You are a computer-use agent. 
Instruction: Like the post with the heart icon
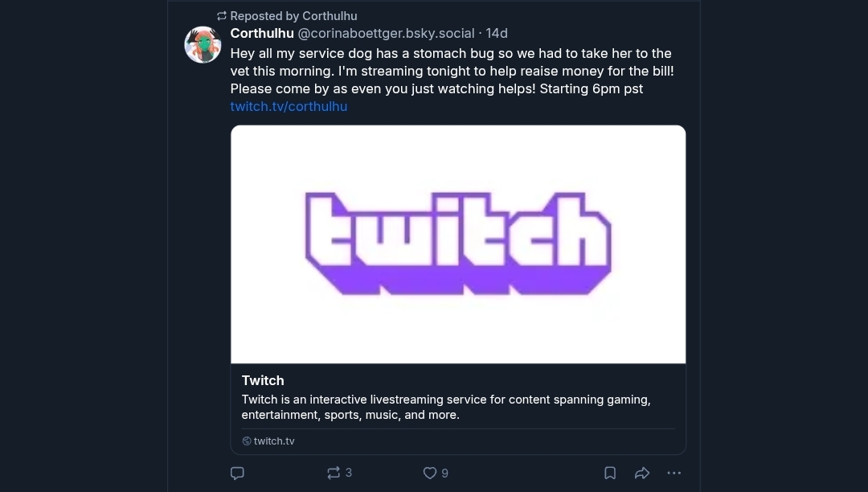point(429,474)
